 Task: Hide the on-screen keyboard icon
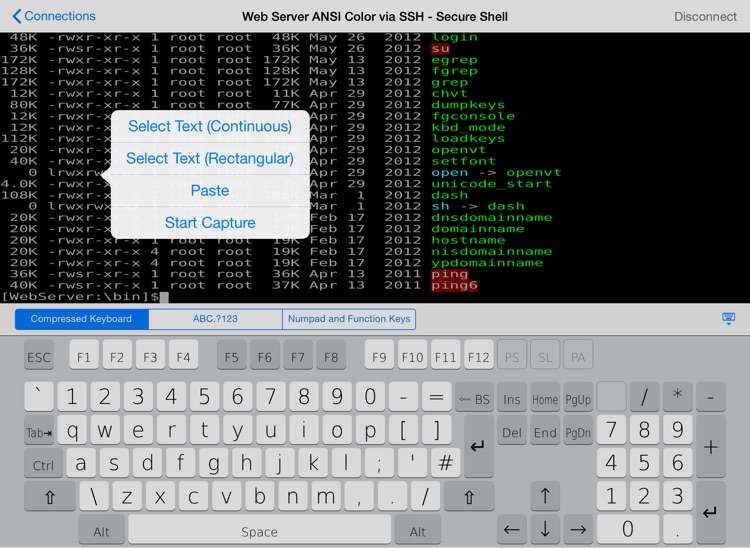[x=728, y=318]
